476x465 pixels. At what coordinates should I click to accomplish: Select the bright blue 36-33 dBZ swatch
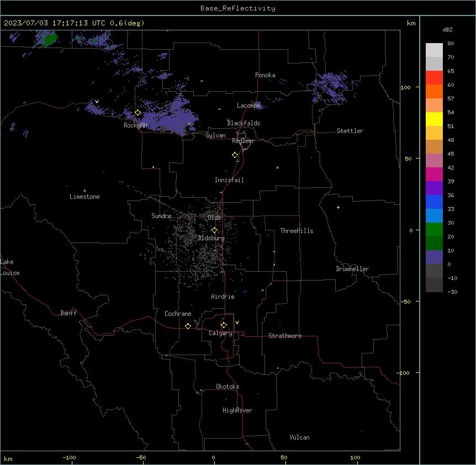click(x=434, y=202)
